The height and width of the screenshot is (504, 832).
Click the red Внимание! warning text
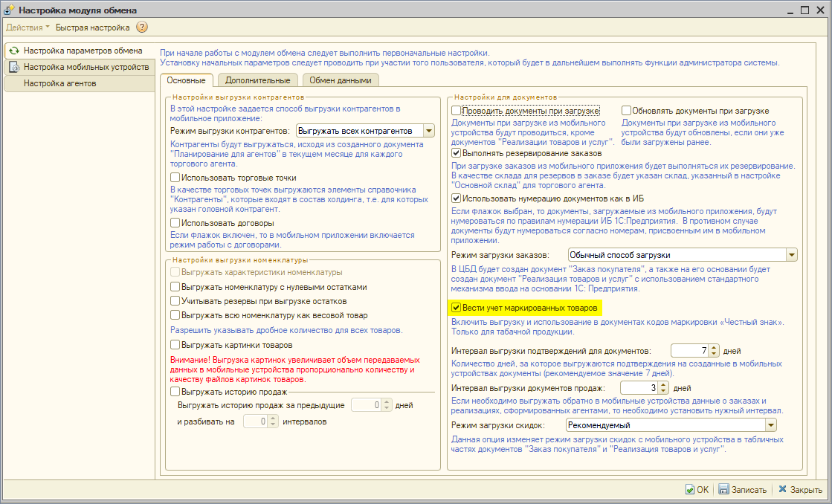point(294,369)
